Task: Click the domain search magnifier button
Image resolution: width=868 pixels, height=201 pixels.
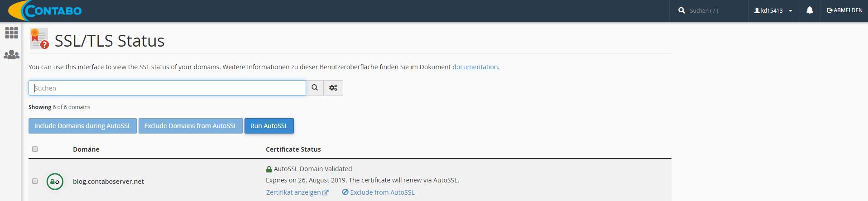Action: coord(315,88)
